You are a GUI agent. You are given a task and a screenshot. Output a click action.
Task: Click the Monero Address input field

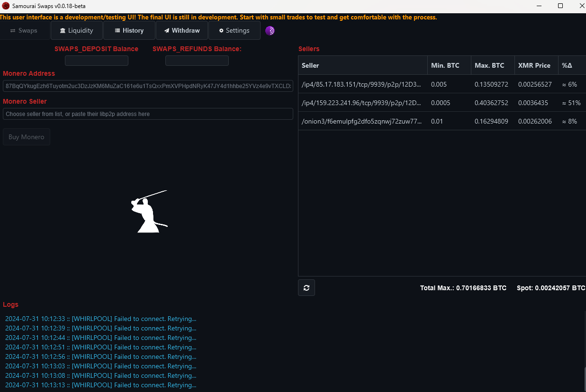(148, 86)
